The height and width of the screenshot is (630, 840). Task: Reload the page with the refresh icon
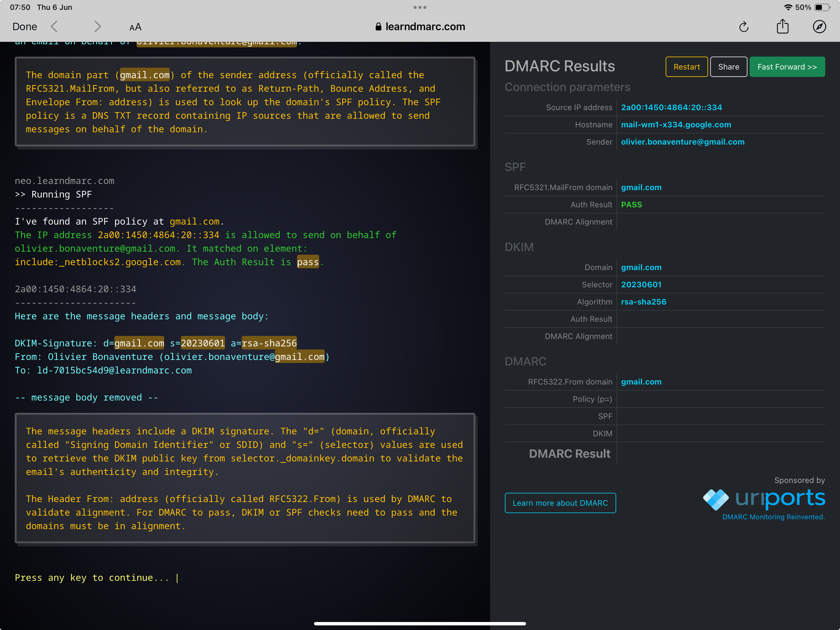(744, 26)
